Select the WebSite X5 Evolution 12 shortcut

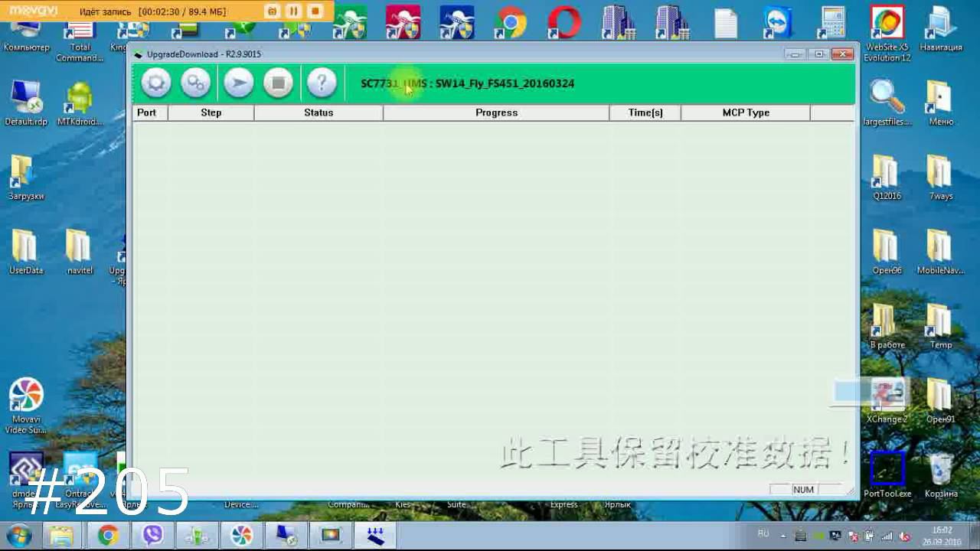click(887, 34)
